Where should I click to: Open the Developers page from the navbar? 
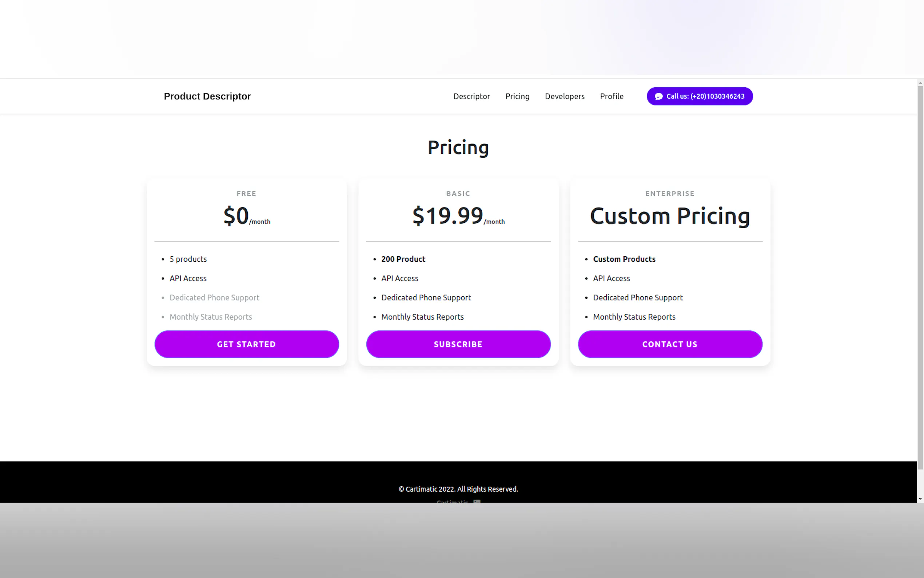click(565, 96)
